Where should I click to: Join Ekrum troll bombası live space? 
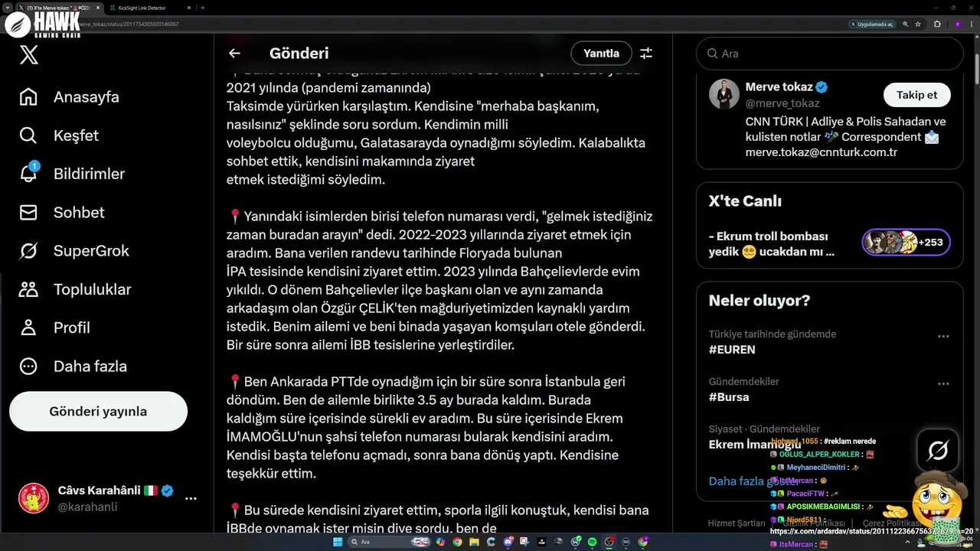pyautogui.click(x=772, y=243)
